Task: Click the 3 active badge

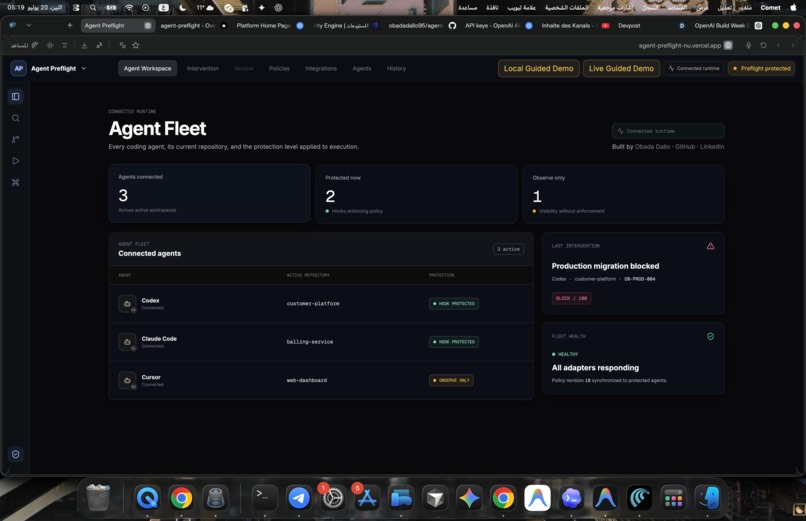Action: tap(508, 249)
